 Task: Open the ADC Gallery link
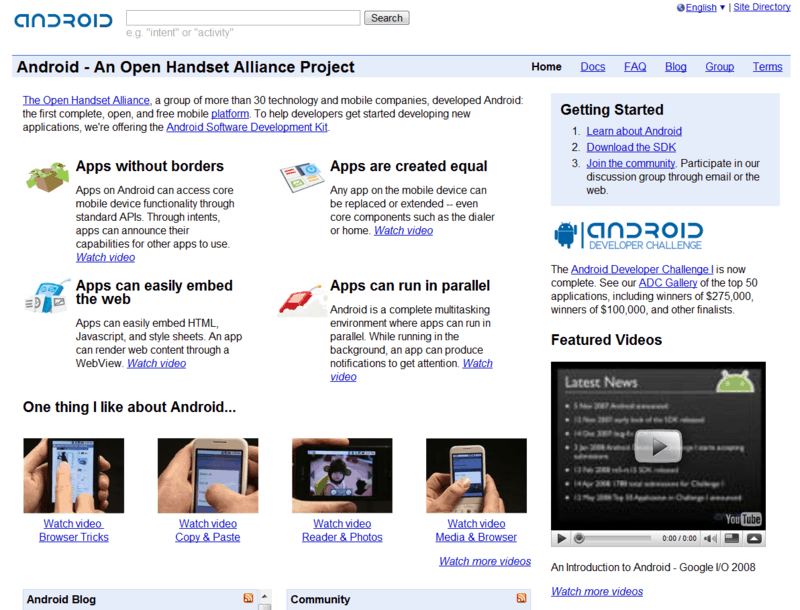click(668, 283)
